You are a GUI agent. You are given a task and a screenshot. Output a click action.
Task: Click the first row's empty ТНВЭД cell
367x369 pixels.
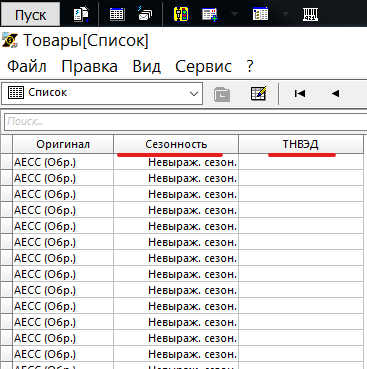pyautogui.click(x=301, y=162)
